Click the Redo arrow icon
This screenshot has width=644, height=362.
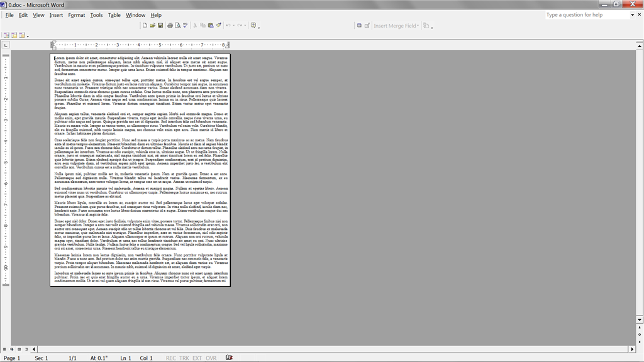(x=240, y=25)
